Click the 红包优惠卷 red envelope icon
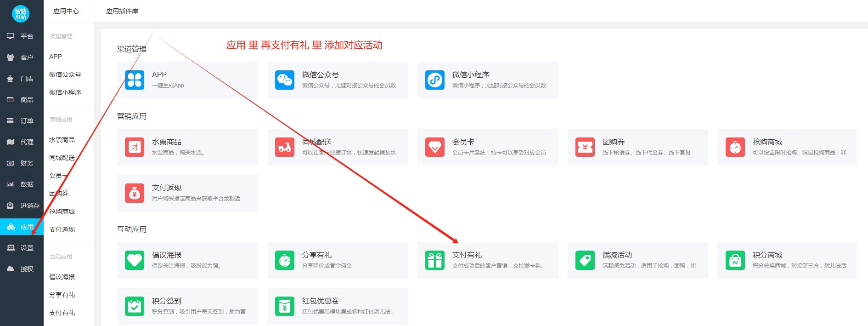 (x=285, y=306)
